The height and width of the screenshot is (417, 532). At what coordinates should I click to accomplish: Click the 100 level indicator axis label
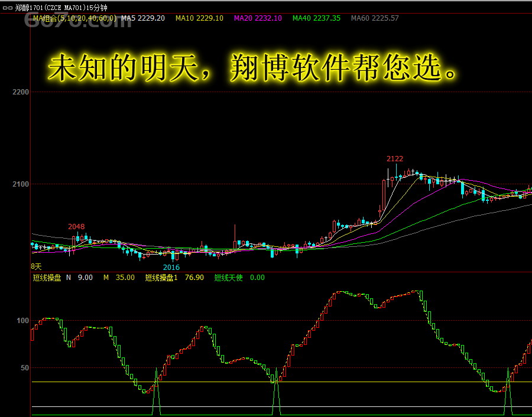(x=22, y=321)
